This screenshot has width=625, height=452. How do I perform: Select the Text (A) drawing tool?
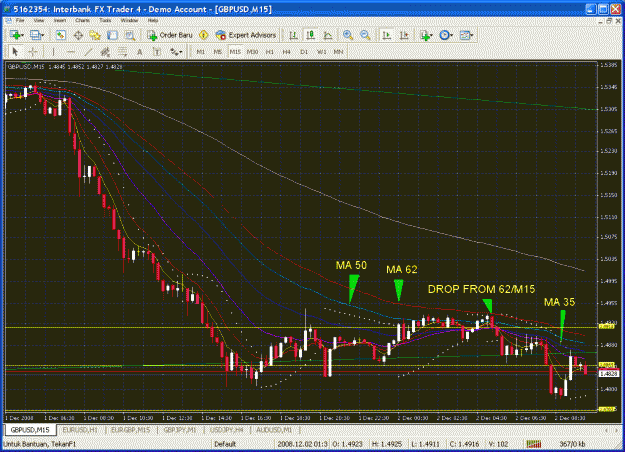[x=140, y=52]
